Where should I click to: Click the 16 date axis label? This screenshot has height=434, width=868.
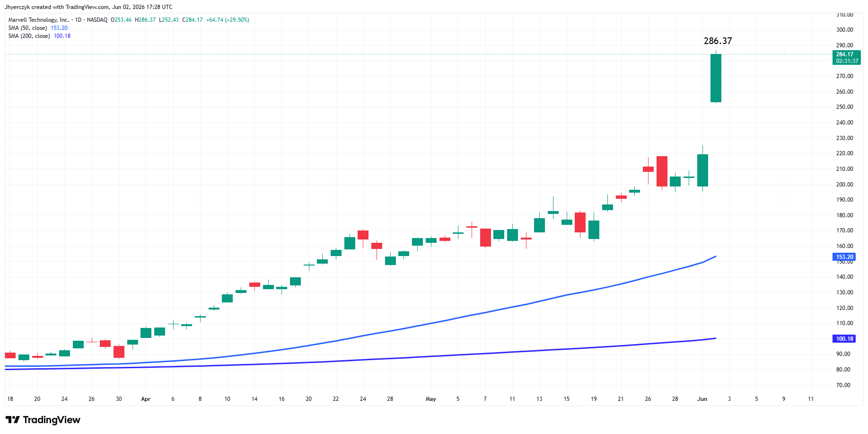281,399
